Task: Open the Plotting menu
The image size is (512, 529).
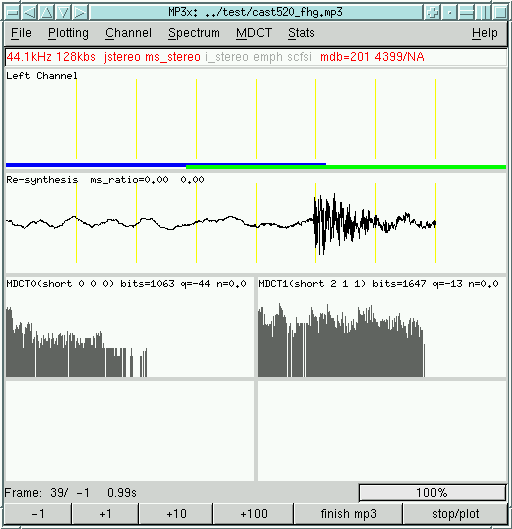Action: point(68,33)
